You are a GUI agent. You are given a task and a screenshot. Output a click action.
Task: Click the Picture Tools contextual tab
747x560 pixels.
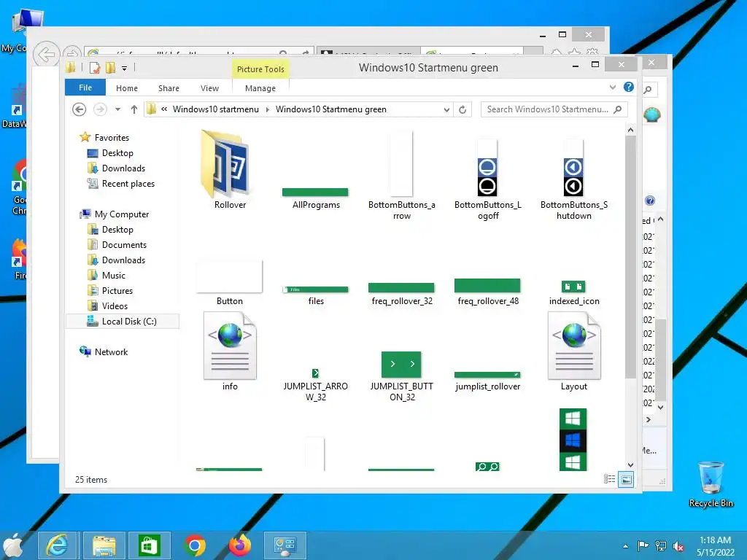(260, 69)
